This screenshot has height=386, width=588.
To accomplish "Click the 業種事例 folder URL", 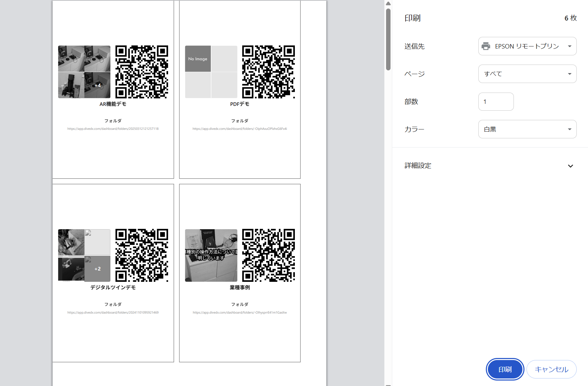I will pyautogui.click(x=240, y=313).
